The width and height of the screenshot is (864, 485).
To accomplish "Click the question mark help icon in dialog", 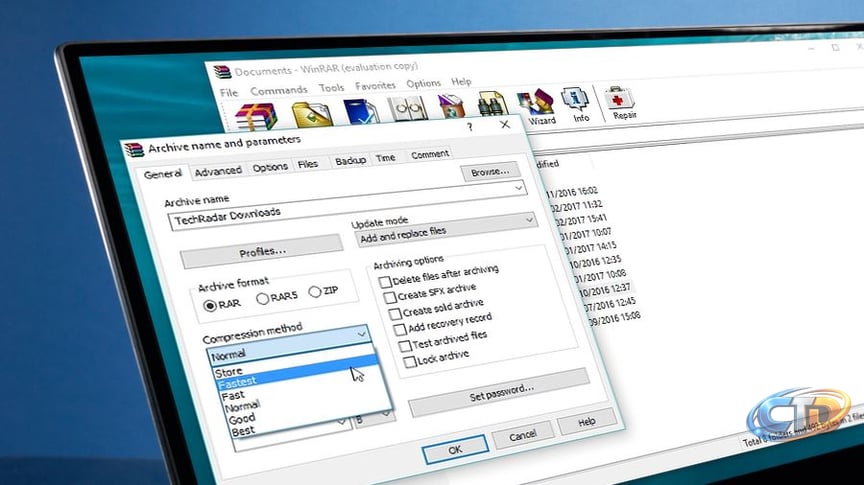I will (x=469, y=127).
